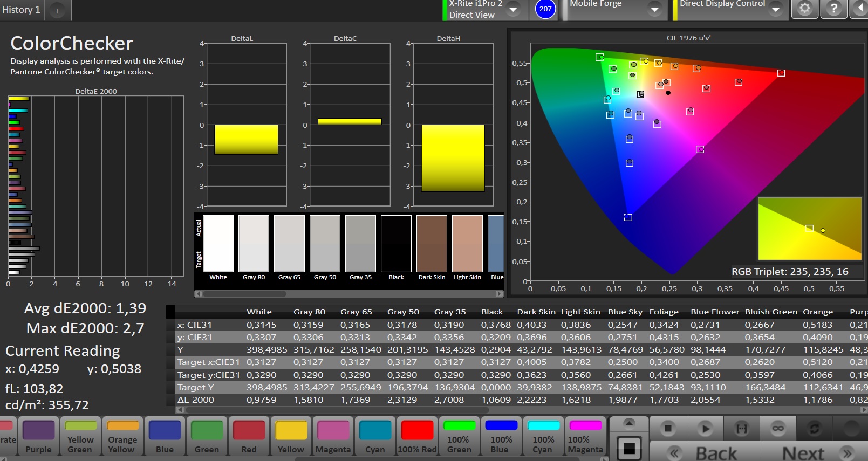Open the Mobile Forge source dropdown

[x=654, y=9]
